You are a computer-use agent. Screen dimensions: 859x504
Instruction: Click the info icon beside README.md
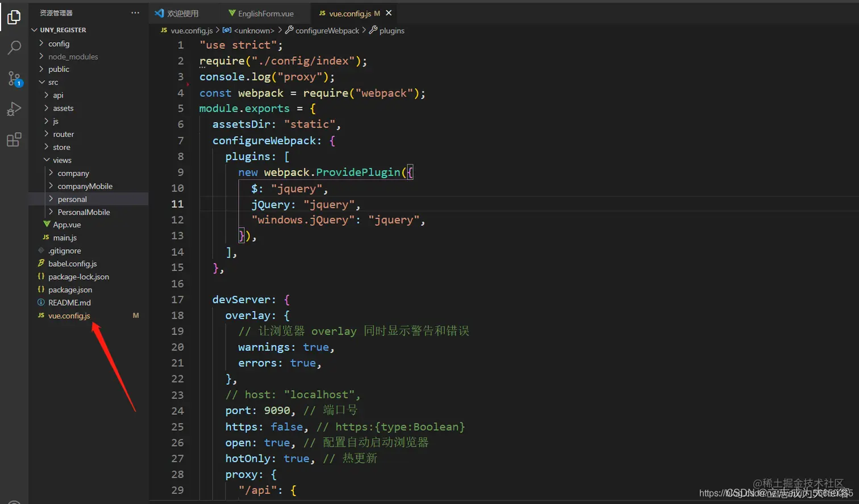point(41,303)
